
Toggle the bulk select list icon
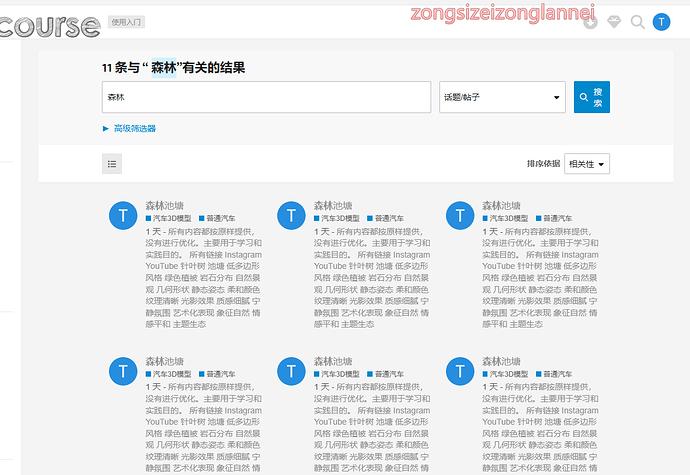(112, 164)
